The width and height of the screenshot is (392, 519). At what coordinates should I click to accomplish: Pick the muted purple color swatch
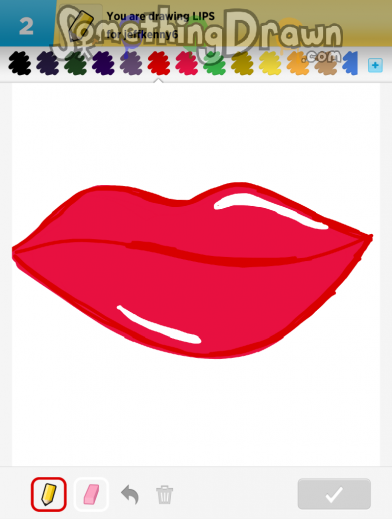(x=131, y=63)
